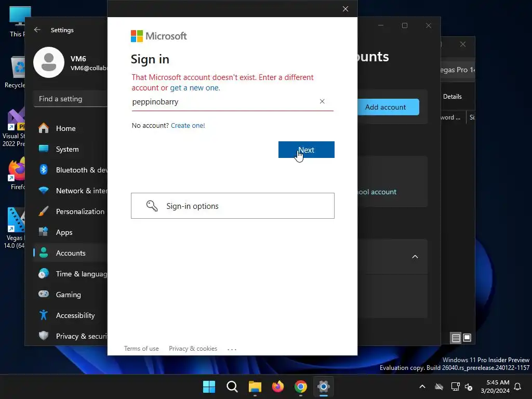Open Sign-in options

tap(232, 206)
